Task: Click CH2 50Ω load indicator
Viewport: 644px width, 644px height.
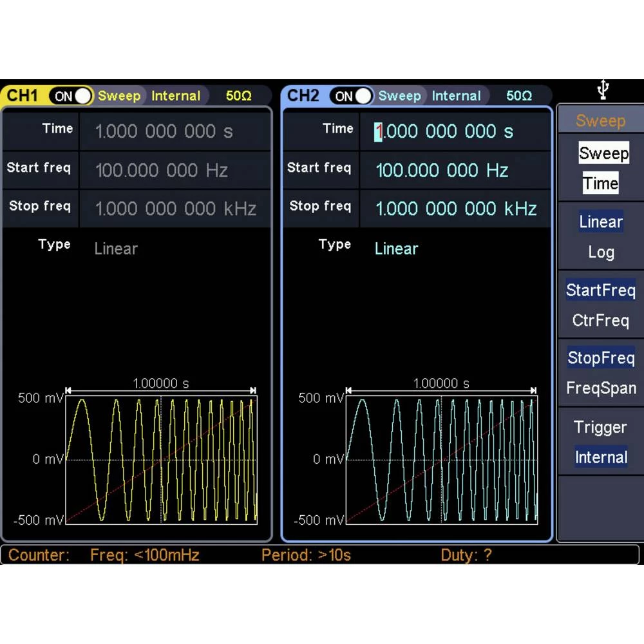Action: click(x=519, y=96)
